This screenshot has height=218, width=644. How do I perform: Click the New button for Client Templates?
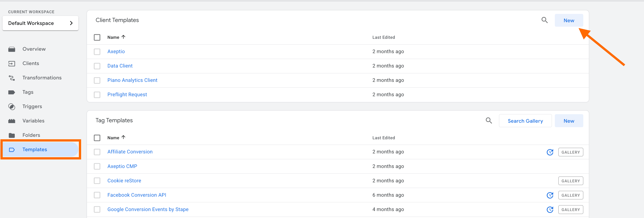[x=569, y=20]
